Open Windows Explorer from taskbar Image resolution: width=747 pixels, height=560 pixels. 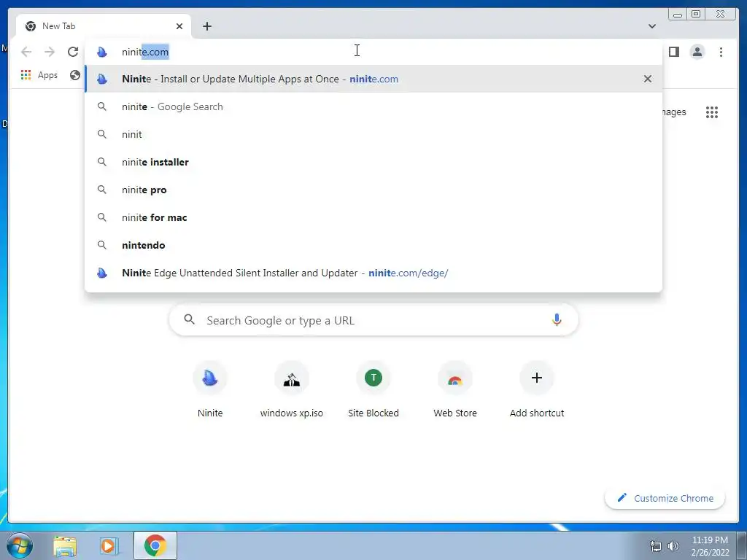click(65, 545)
